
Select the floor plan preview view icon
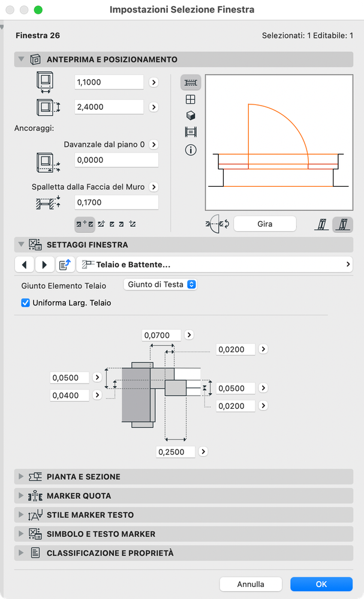191,82
